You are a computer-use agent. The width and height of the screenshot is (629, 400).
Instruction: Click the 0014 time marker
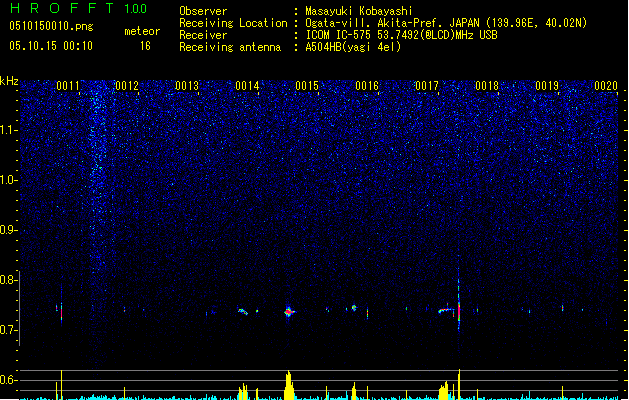click(247, 86)
